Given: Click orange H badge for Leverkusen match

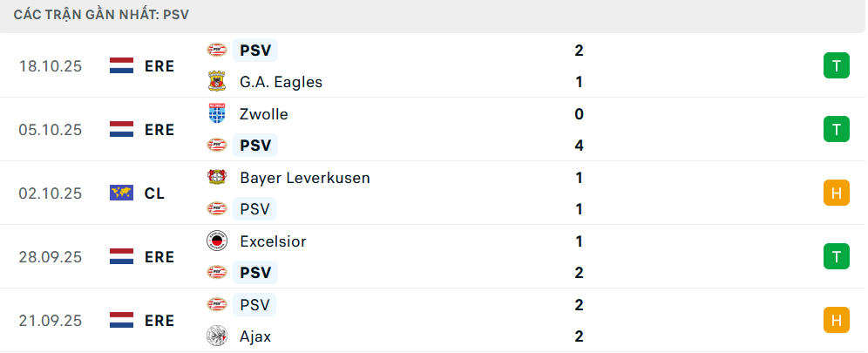Looking at the screenshot, I should pyautogui.click(x=836, y=193).
